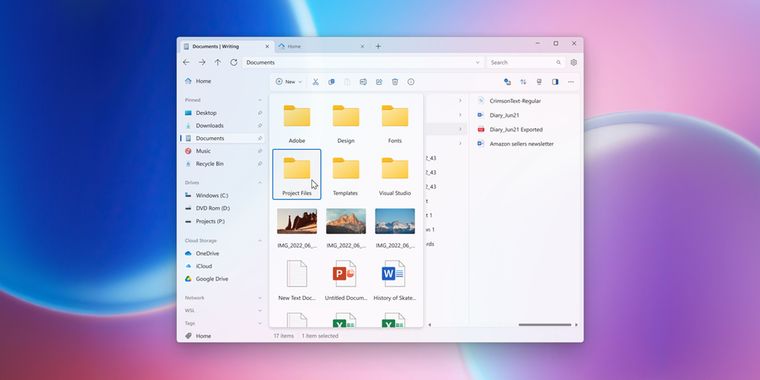The width and height of the screenshot is (760, 380).
Task: Expand the Network section
Action: pos(260,298)
